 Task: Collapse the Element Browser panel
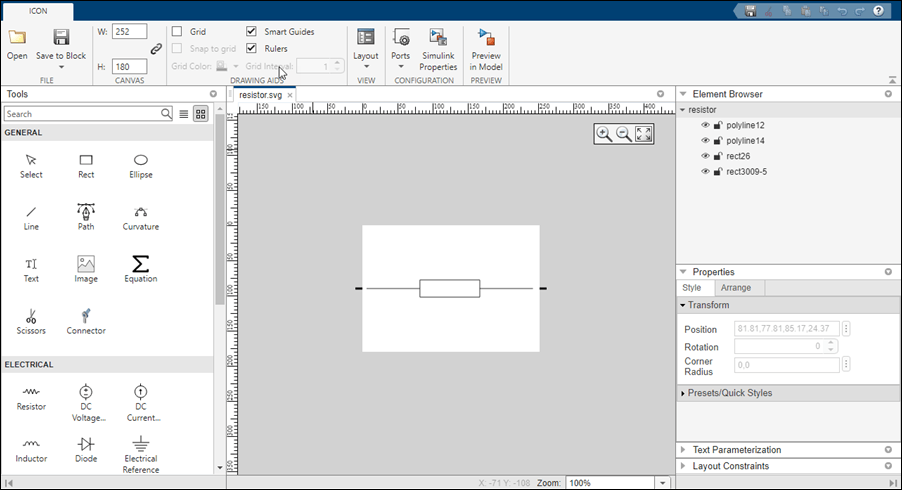tap(683, 94)
